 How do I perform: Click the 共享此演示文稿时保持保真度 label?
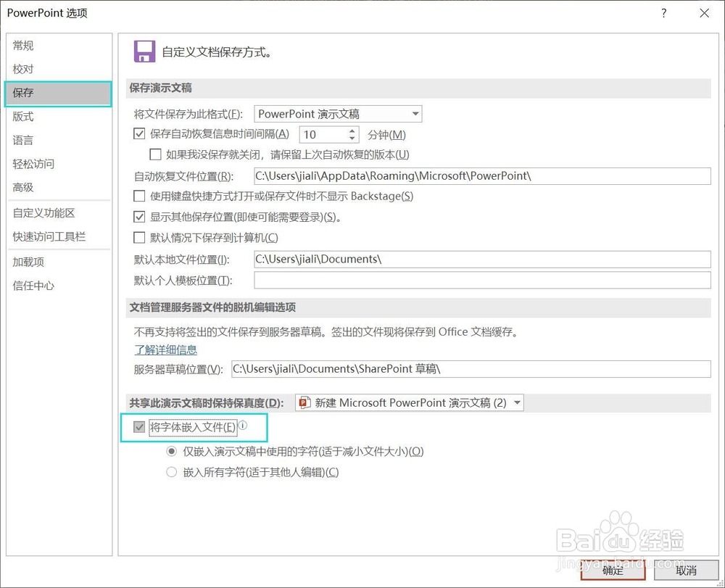coord(207,403)
